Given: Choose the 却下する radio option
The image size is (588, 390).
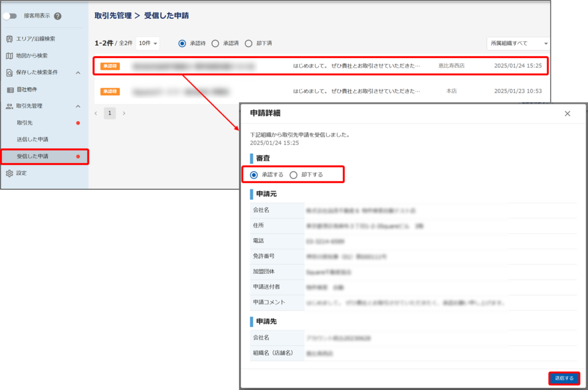Looking at the screenshot, I should tap(293, 175).
